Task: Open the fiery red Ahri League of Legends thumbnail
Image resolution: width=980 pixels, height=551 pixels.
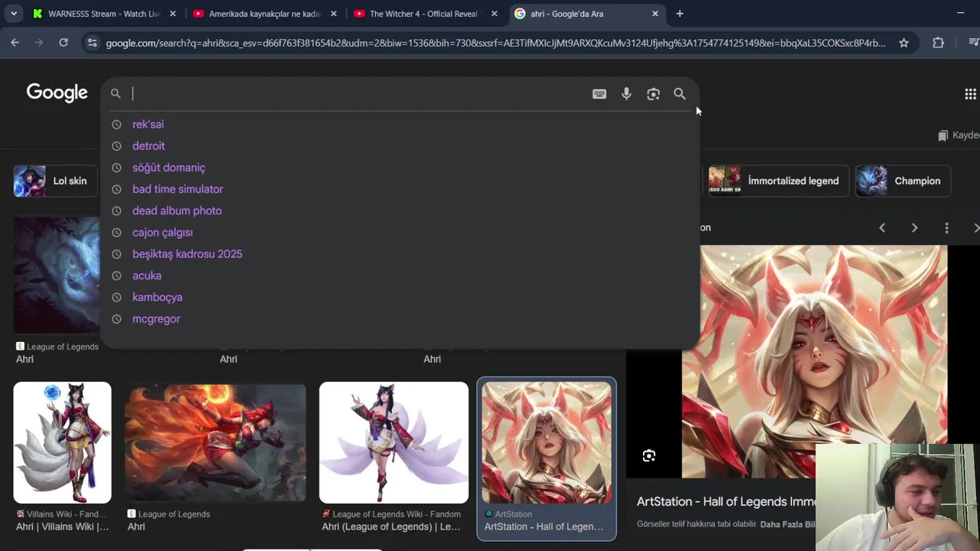Action: [x=215, y=442]
